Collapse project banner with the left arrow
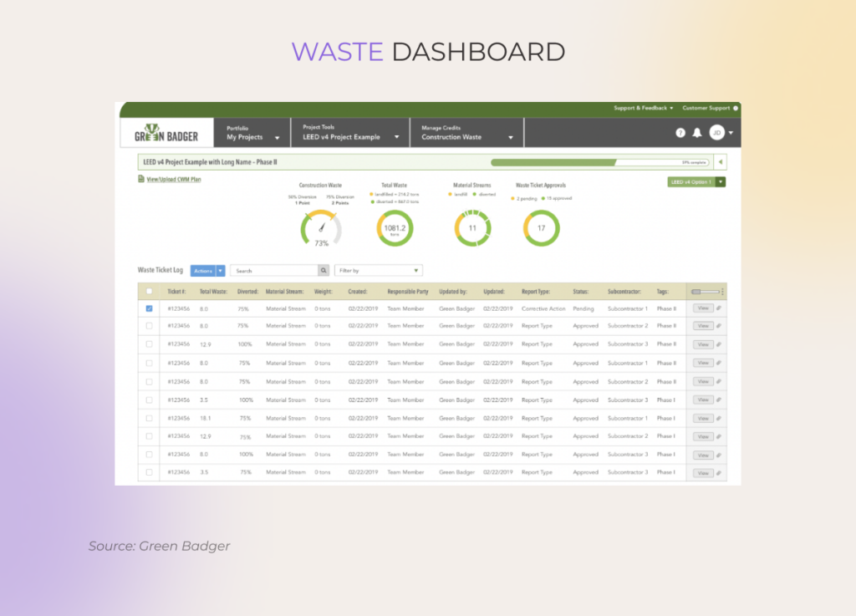 721,162
